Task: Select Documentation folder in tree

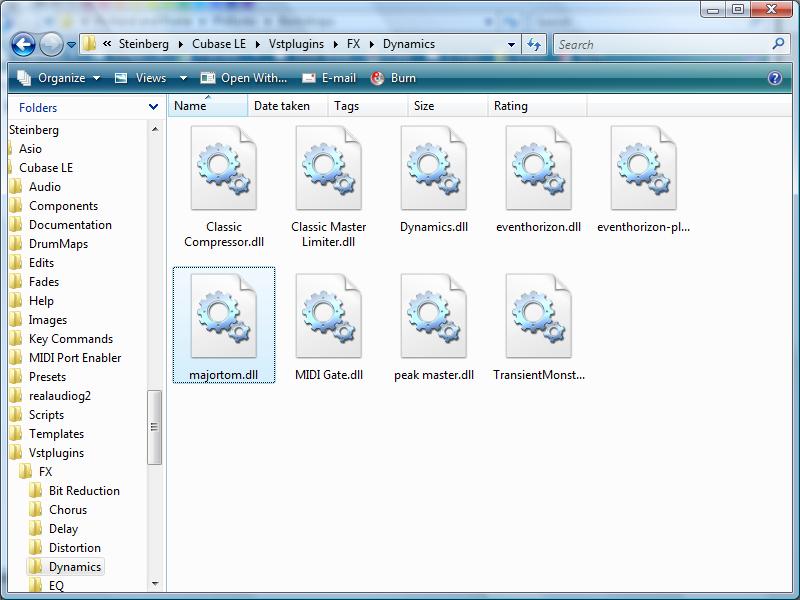Action: click(70, 224)
